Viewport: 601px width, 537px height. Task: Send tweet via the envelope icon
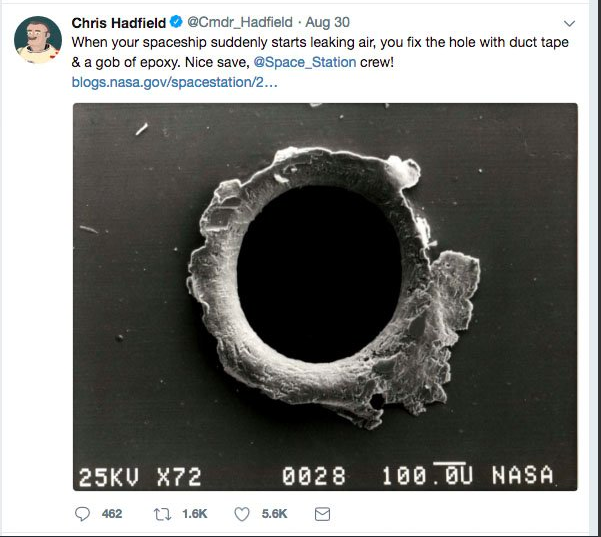[322, 514]
